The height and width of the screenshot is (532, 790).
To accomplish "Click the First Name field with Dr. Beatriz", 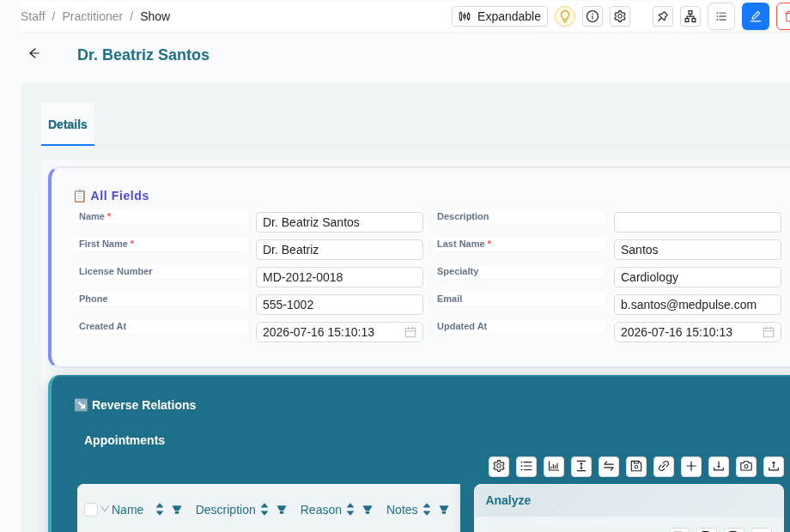I will (339, 250).
